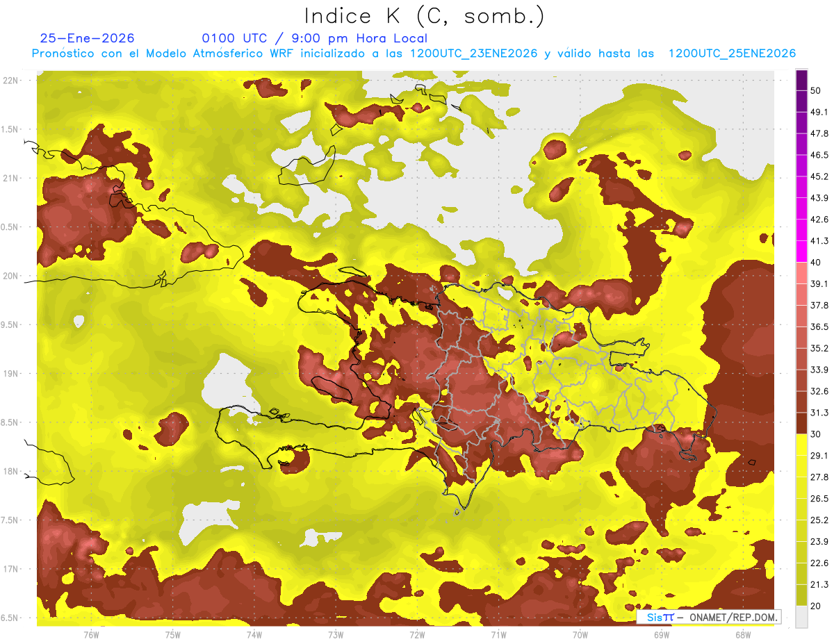
Task: Click the "68W" longitude label
Action: (x=742, y=634)
